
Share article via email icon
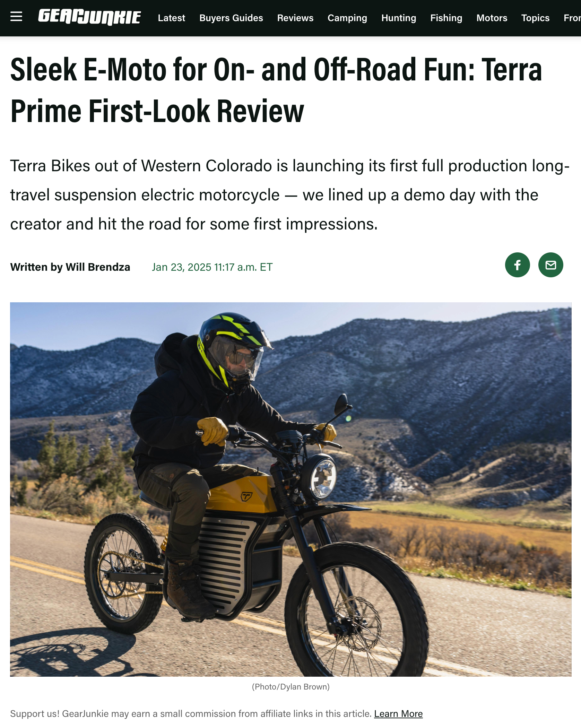[x=550, y=265]
